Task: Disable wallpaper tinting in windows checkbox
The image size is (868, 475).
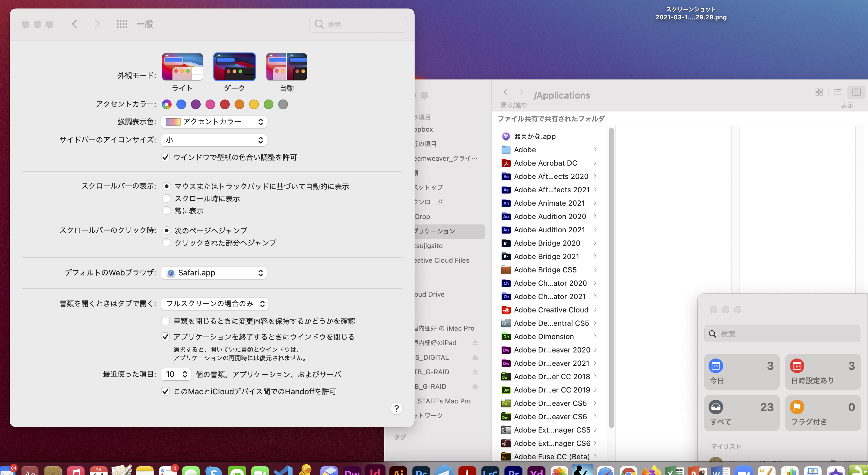Action: [x=165, y=157]
